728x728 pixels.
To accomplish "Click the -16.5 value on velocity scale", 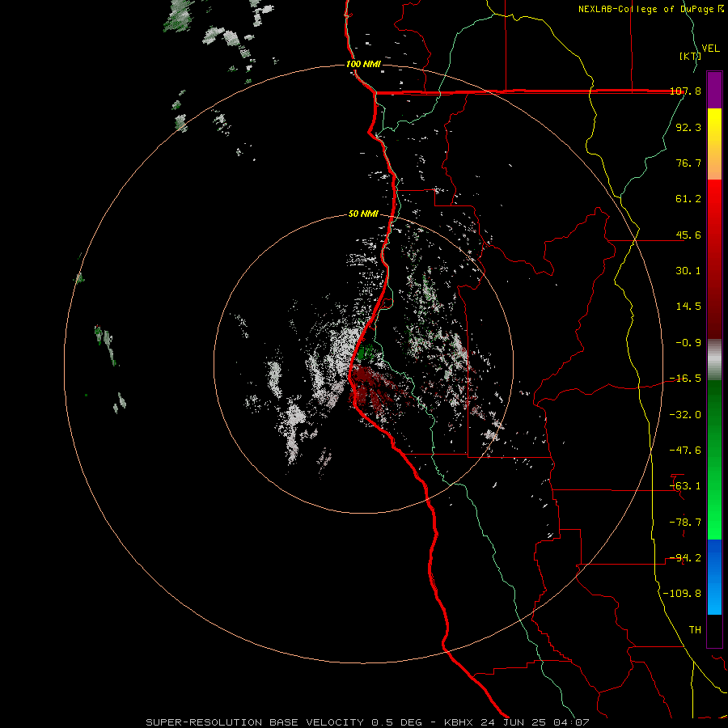I will (686, 379).
